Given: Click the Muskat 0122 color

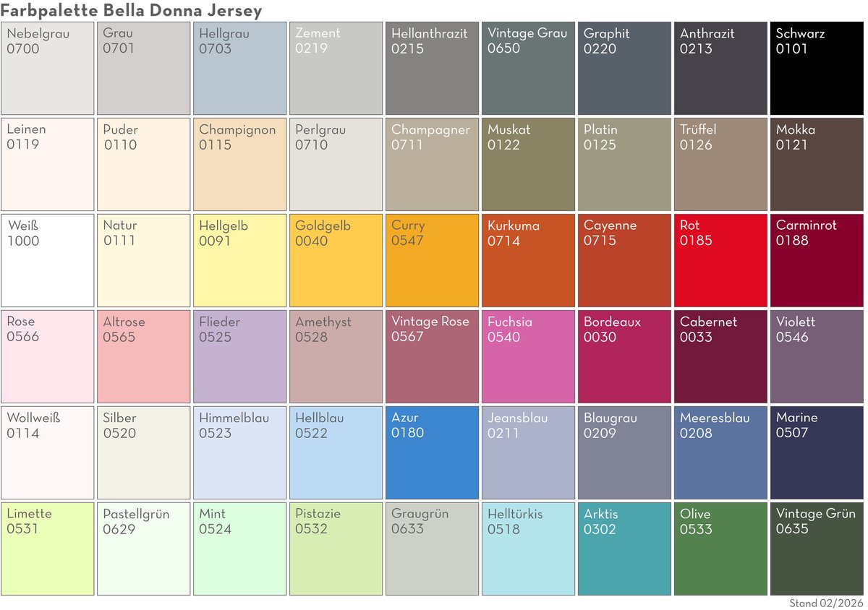Looking at the screenshot, I should click(529, 164).
